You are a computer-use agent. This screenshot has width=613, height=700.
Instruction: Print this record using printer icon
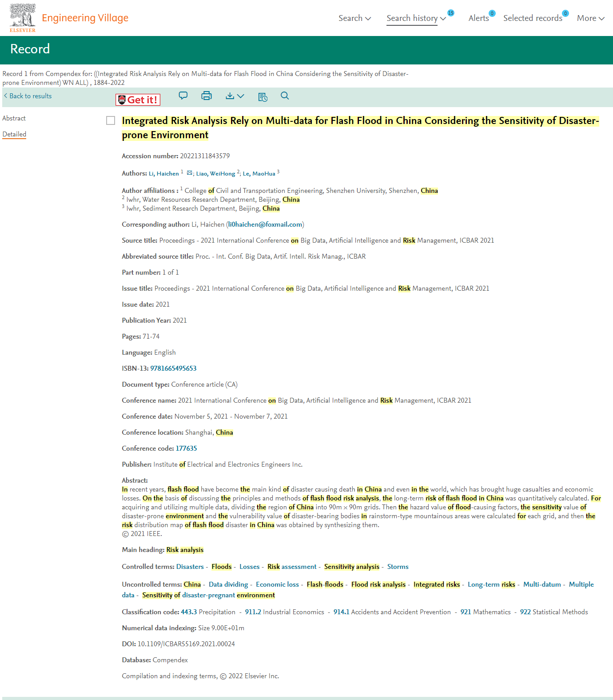[207, 96]
